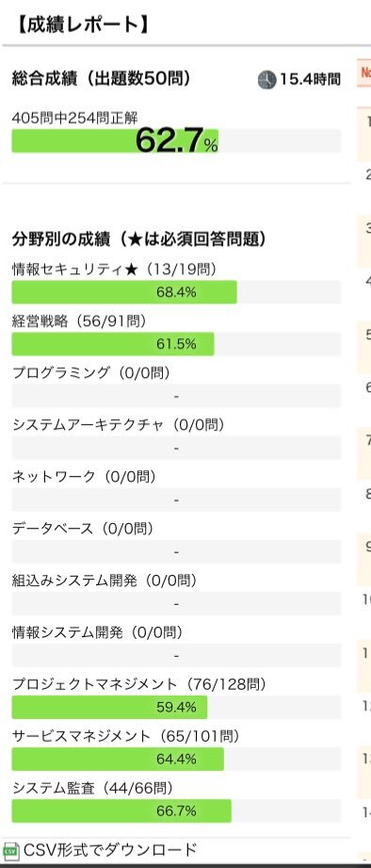Click the clock icon beside 15.4時間
The width and height of the screenshot is (371, 868).
[x=266, y=80]
